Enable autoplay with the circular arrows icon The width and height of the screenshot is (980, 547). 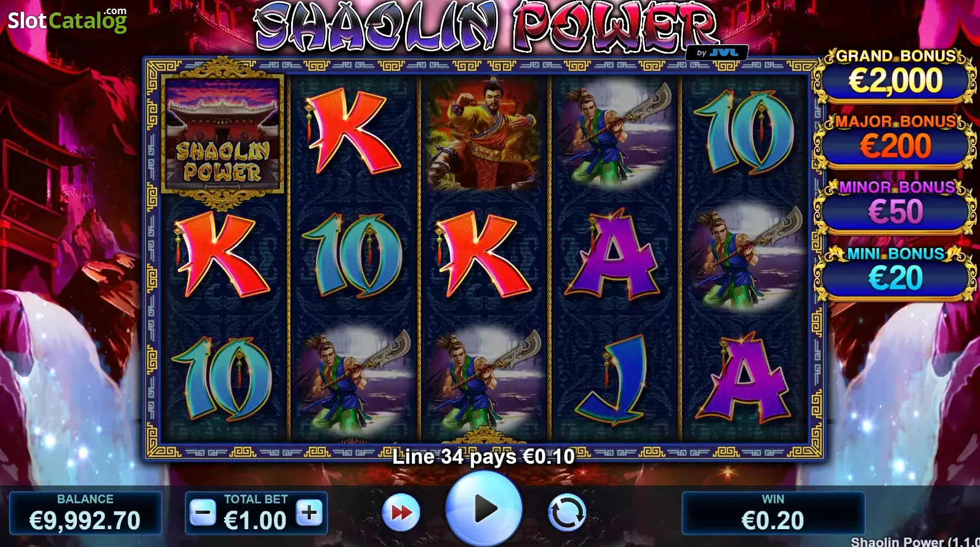(x=567, y=512)
